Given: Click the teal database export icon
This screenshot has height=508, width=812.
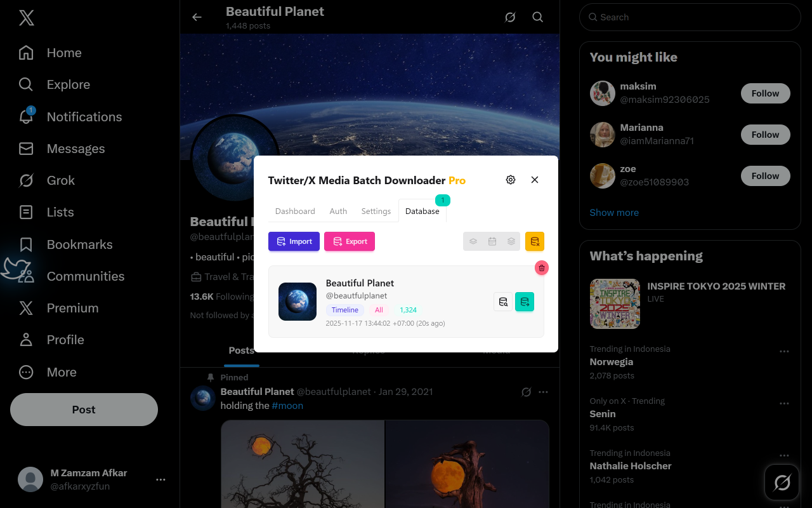Looking at the screenshot, I should click(525, 302).
